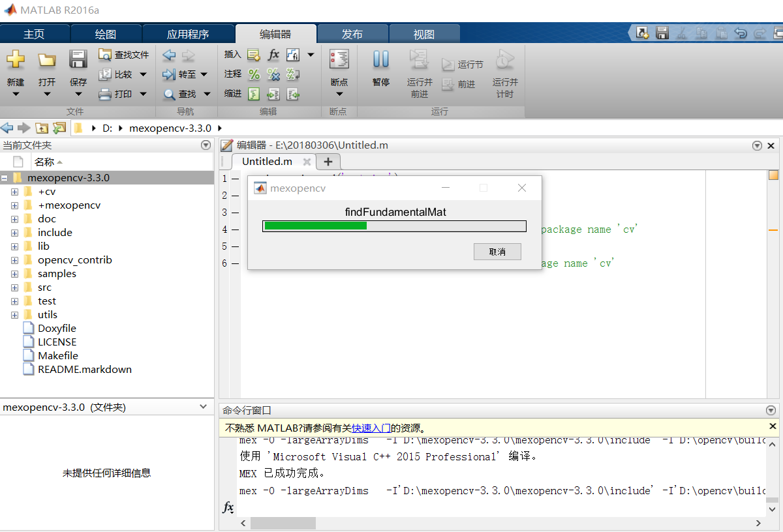Click the navigate back arrow in 导航 group
The image size is (783, 532).
[x=169, y=55]
